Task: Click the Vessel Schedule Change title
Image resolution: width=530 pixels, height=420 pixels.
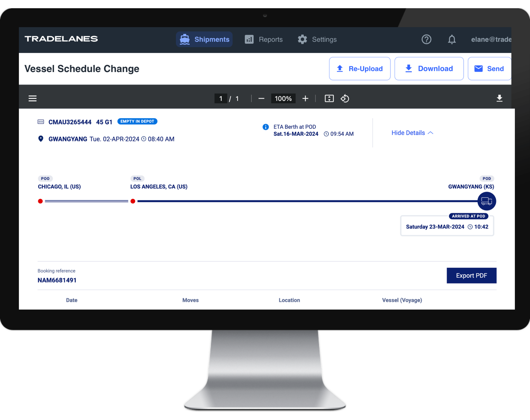Action: 82,69
